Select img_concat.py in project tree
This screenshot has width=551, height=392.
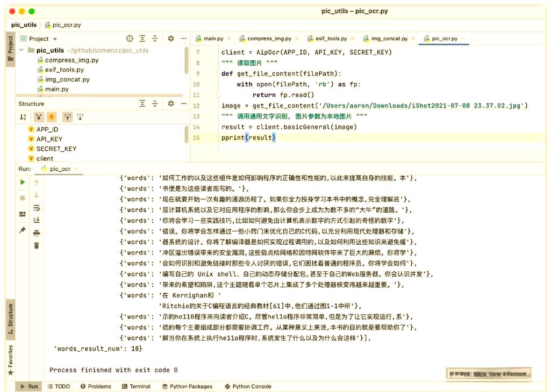tap(63, 79)
